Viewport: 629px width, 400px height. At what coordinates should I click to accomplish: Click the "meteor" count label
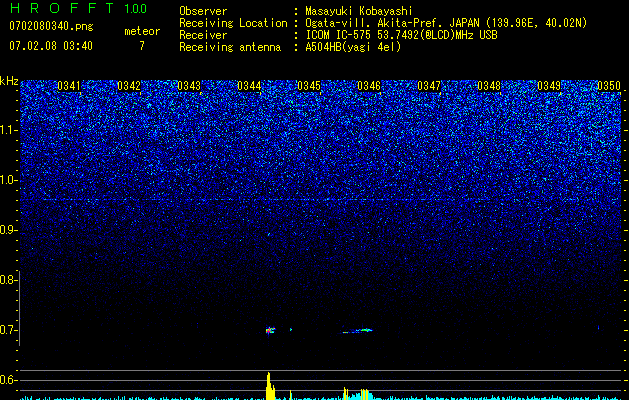(142, 31)
